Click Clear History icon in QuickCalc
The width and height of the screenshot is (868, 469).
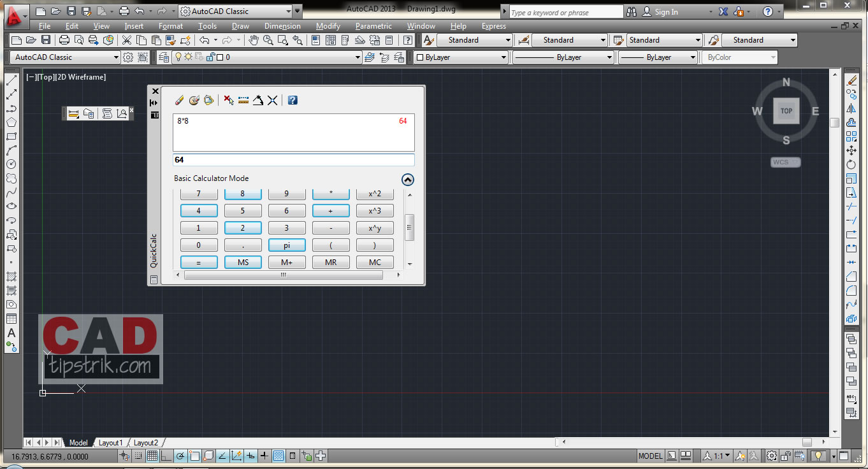tap(194, 100)
